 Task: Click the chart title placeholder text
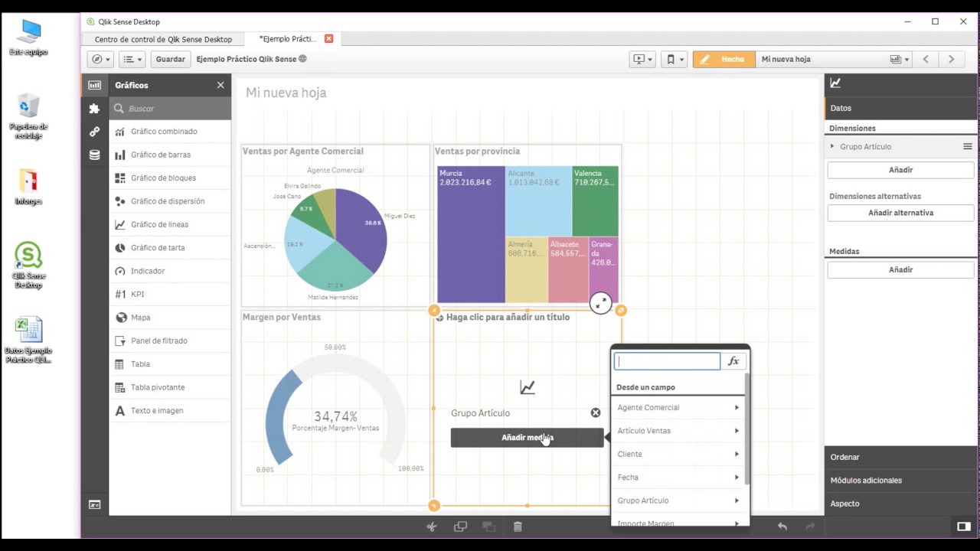click(x=508, y=317)
